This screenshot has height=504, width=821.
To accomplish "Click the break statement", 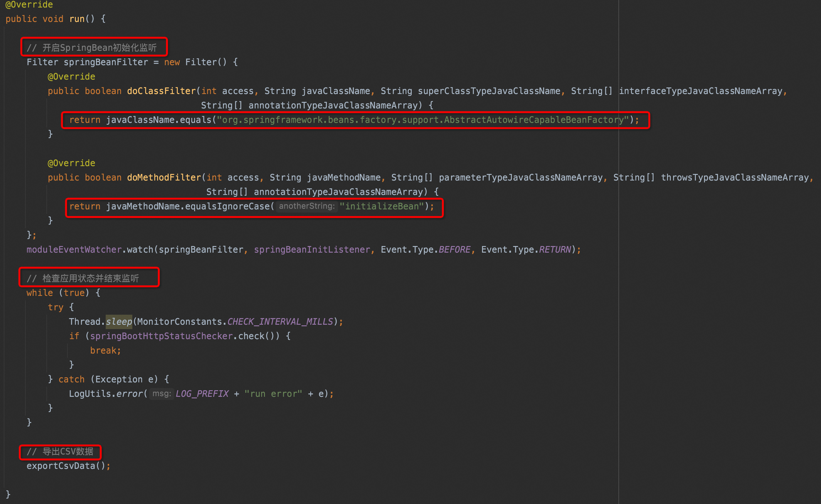I will click(x=103, y=351).
